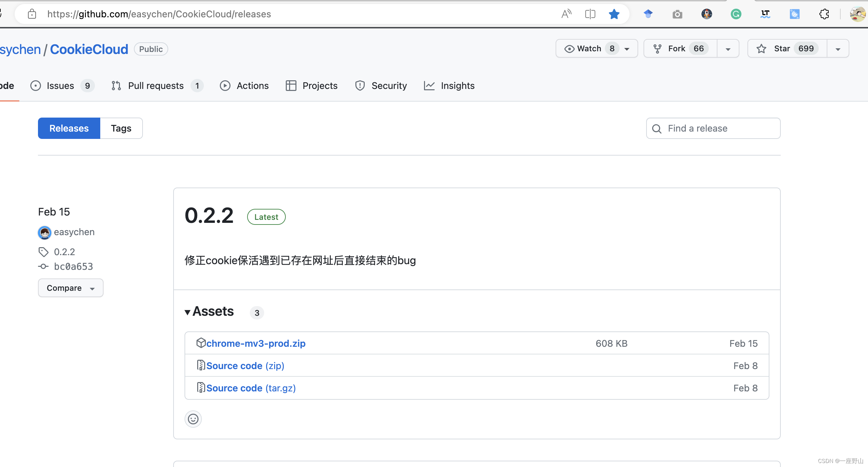Open the LanguageTool extension icon
The image size is (868, 467).
pyautogui.click(x=765, y=14)
